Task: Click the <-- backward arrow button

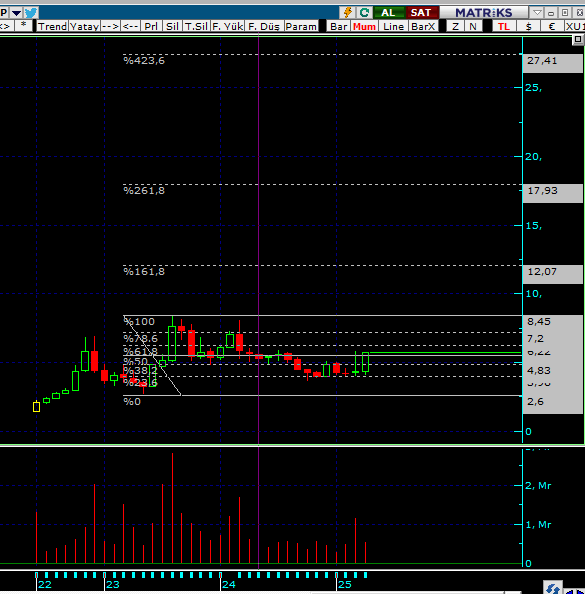Action: [x=131, y=26]
